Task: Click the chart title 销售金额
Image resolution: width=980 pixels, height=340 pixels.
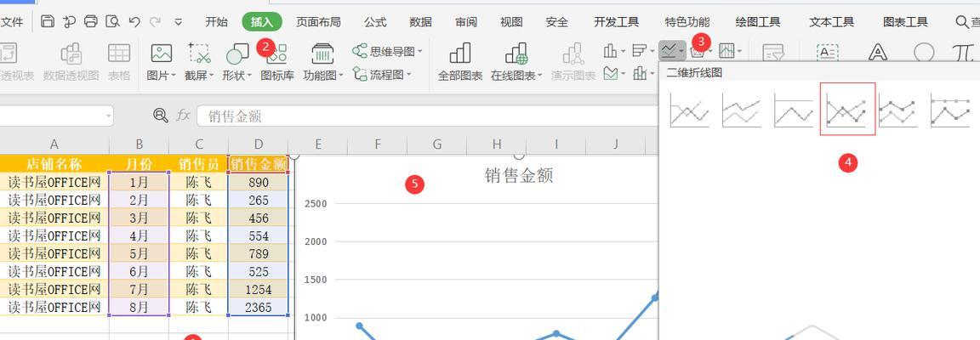Action: coord(519,175)
